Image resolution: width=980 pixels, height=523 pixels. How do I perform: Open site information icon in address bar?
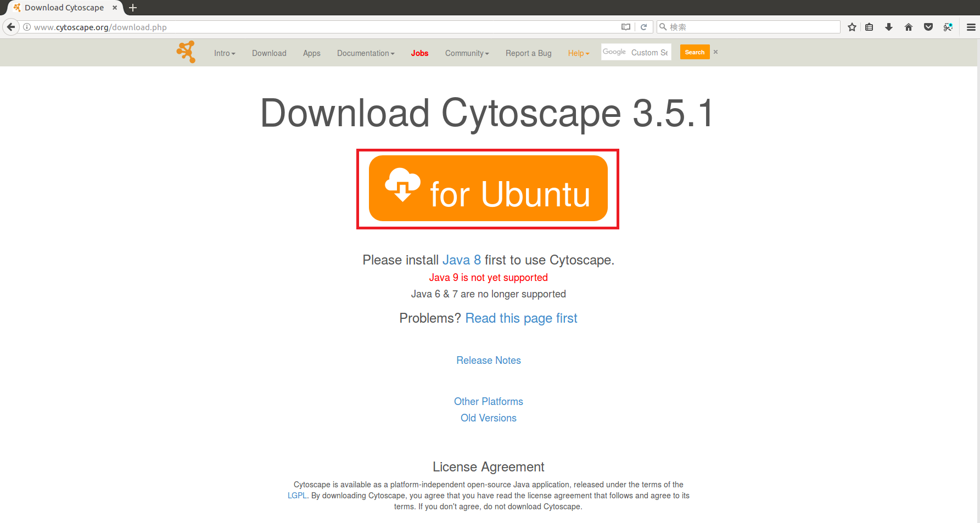[x=27, y=27]
